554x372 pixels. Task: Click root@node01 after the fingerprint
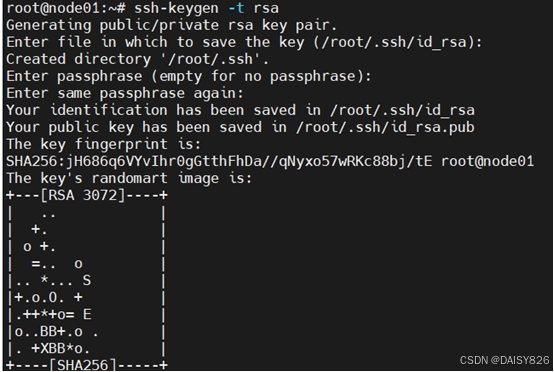click(x=487, y=161)
